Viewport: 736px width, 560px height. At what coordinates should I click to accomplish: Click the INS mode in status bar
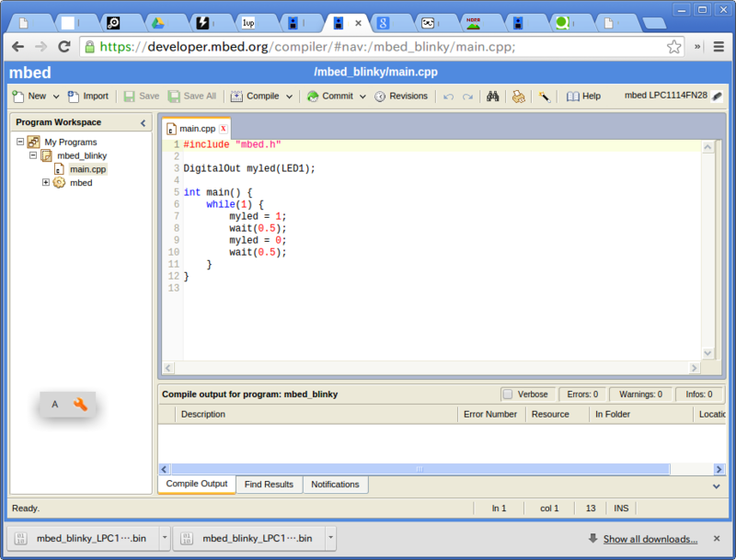(621, 508)
